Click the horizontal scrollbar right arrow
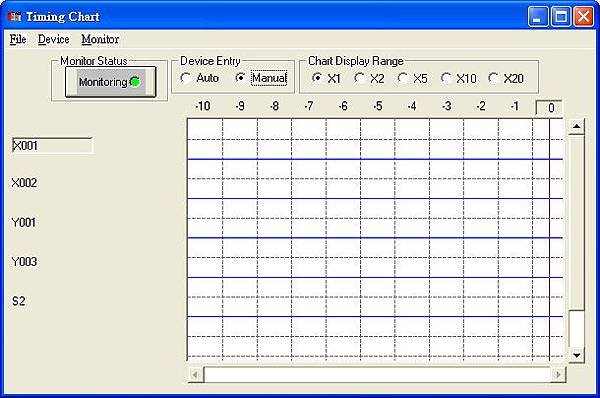600x398 pixels. click(x=558, y=375)
